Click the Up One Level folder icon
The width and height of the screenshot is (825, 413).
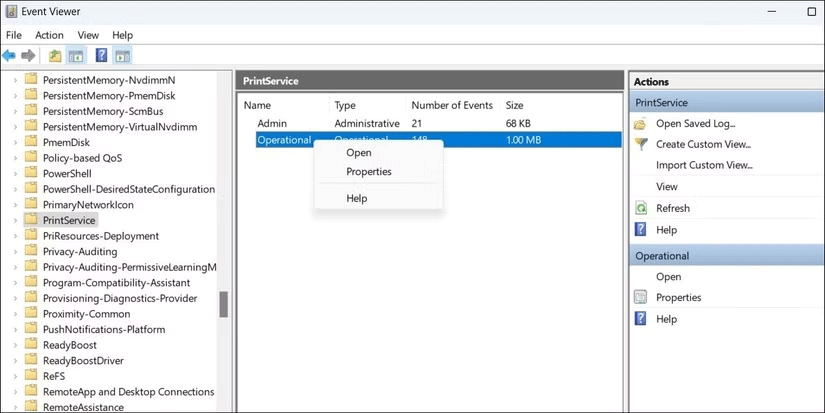click(55, 56)
